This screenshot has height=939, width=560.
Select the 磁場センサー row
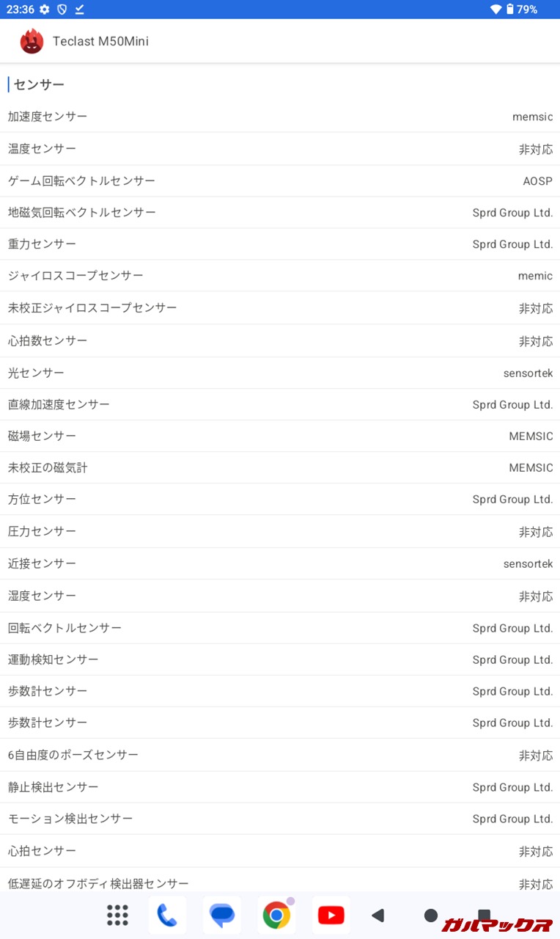(x=280, y=436)
